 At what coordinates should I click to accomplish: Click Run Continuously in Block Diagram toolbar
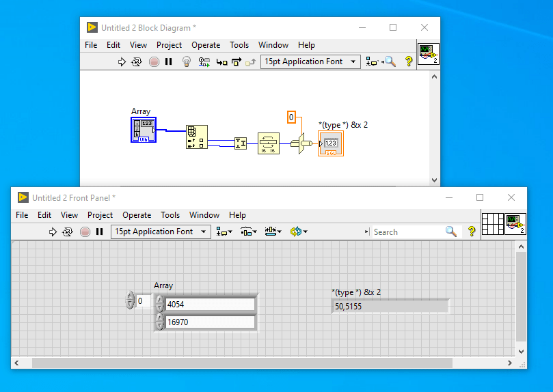click(x=137, y=62)
